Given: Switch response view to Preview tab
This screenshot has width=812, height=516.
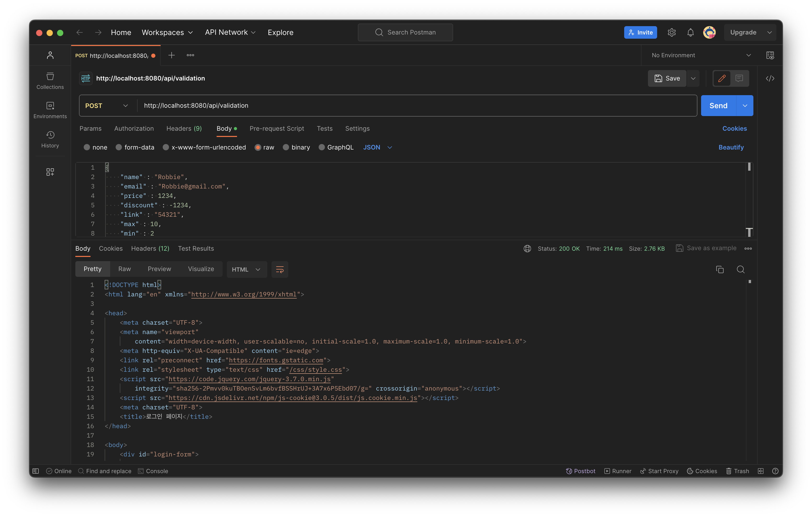Looking at the screenshot, I should click(x=159, y=269).
